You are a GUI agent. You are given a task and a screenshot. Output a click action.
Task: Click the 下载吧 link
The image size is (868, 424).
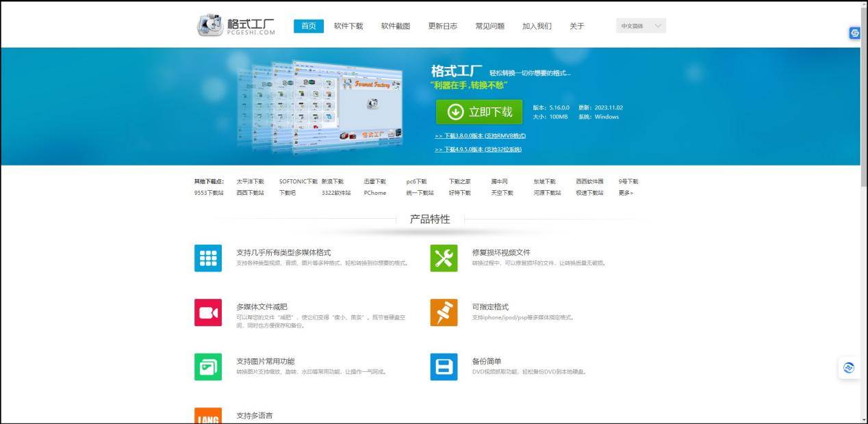288,193
